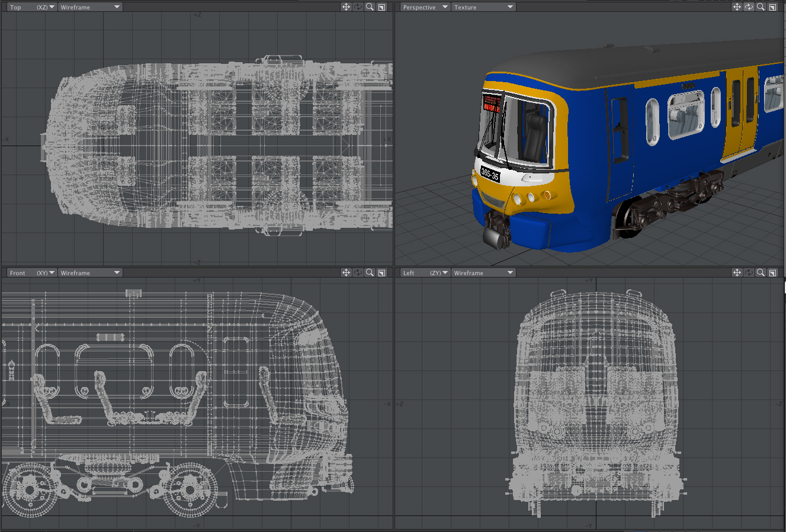Click the pan icon in the Left viewport
This screenshot has height=532, width=786.
pyautogui.click(x=737, y=273)
